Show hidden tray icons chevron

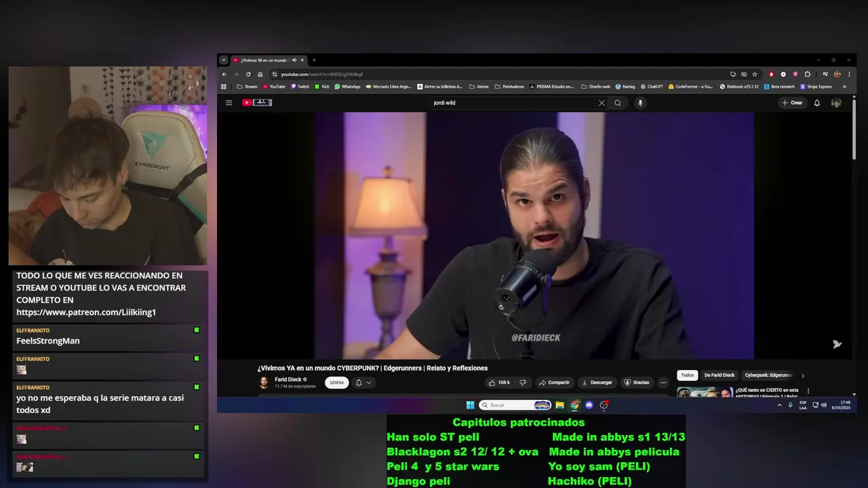[x=779, y=405]
